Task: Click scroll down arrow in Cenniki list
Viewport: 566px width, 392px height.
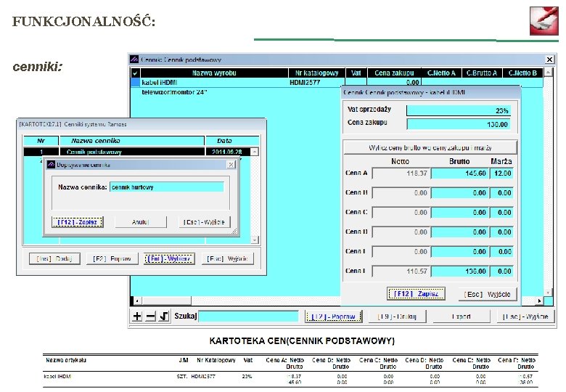Action: tap(255, 240)
